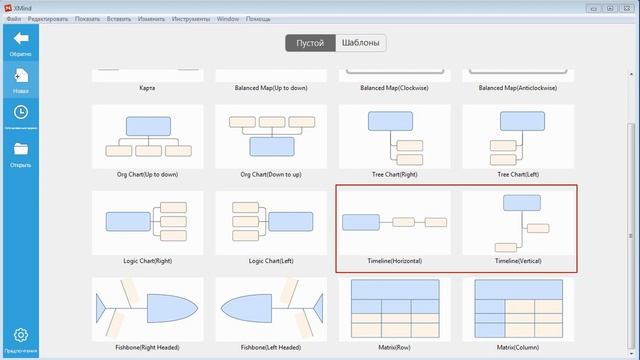Open the Инструменты menu
640x360 pixels.
191,19
